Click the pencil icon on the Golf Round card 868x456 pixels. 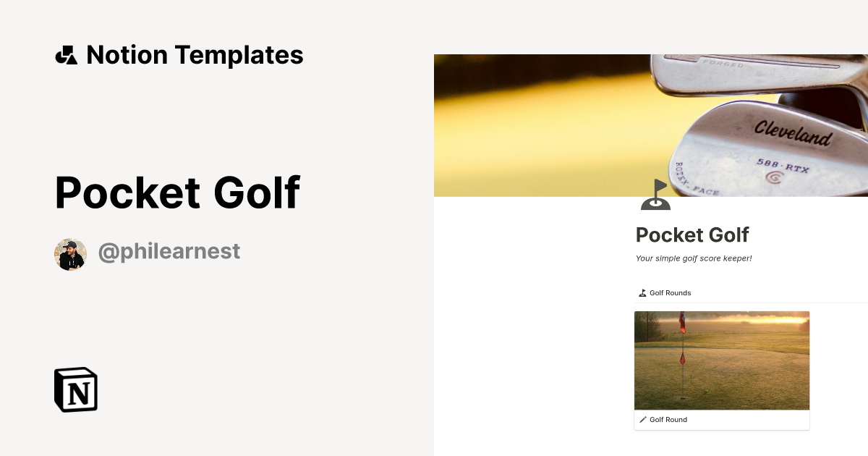(x=643, y=419)
